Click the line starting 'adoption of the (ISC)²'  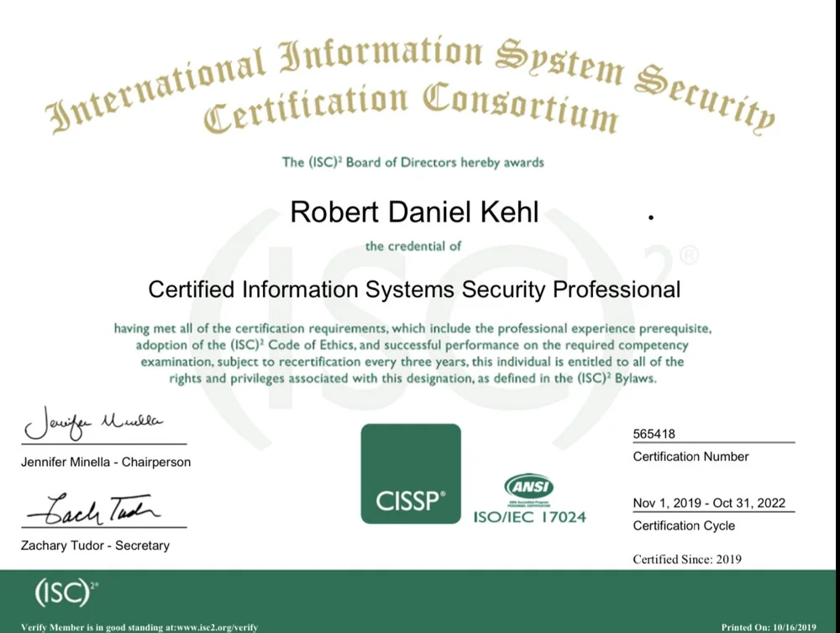coord(412,345)
